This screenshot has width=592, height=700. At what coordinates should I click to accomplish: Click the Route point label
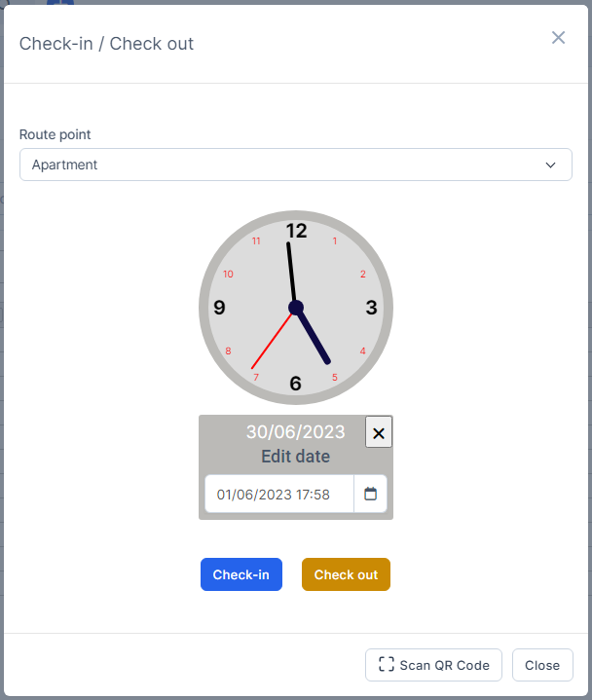[x=55, y=134]
